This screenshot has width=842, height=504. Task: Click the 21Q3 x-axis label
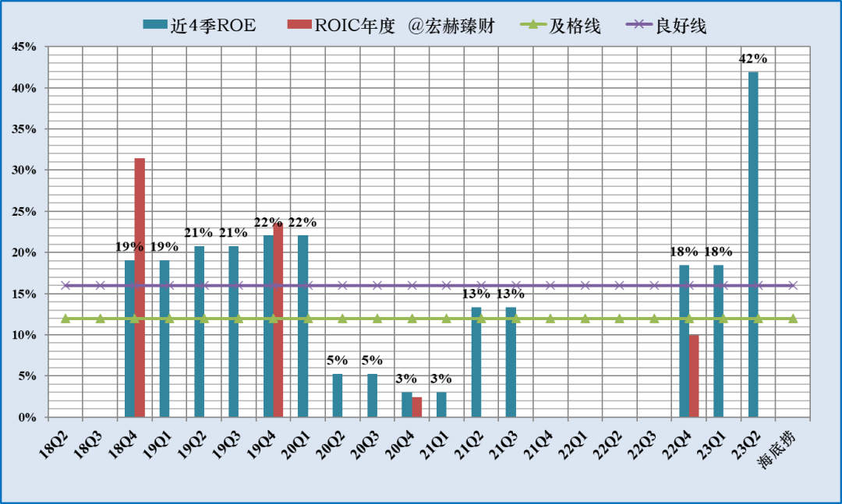pyautogui.click(x=504, y=444)
